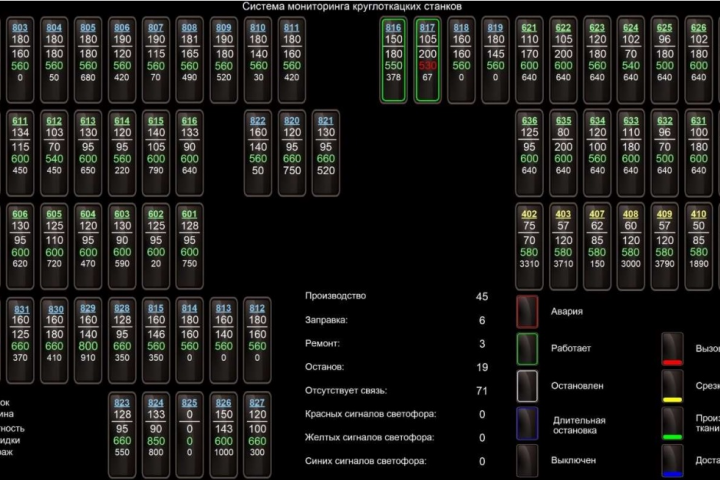Screen dimensions: 720x480
Task: Click the green Работает legend icon
Action: (x=527, y=349)
